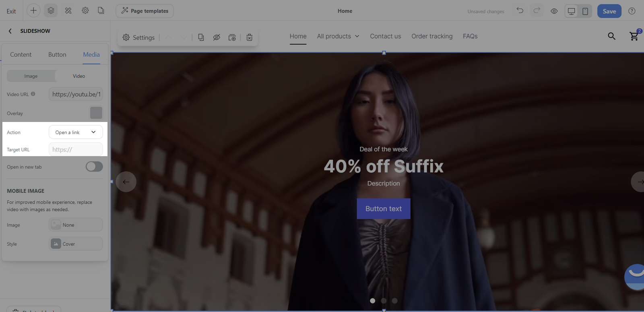The image size is (644, 312).
Task: Open the top bar settings gear
Action: [85, 11]
